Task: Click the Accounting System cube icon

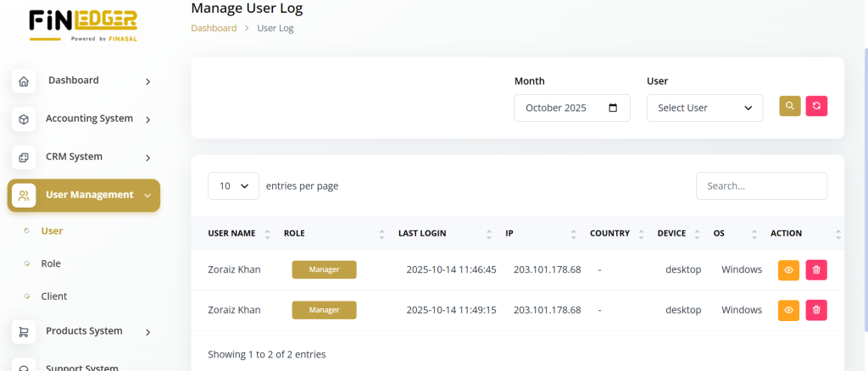Action: click(24, 119)
